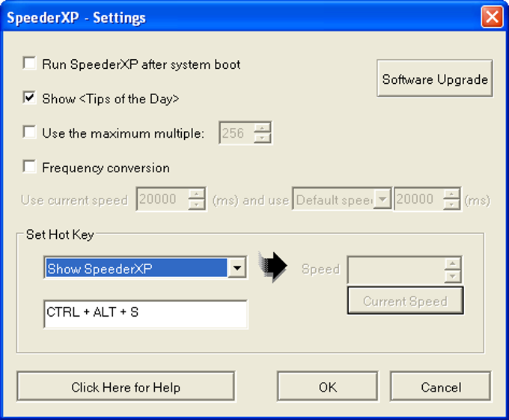Click the Use current speed label
This screenshot has width=509, height=420.
[x=74, y=200]
